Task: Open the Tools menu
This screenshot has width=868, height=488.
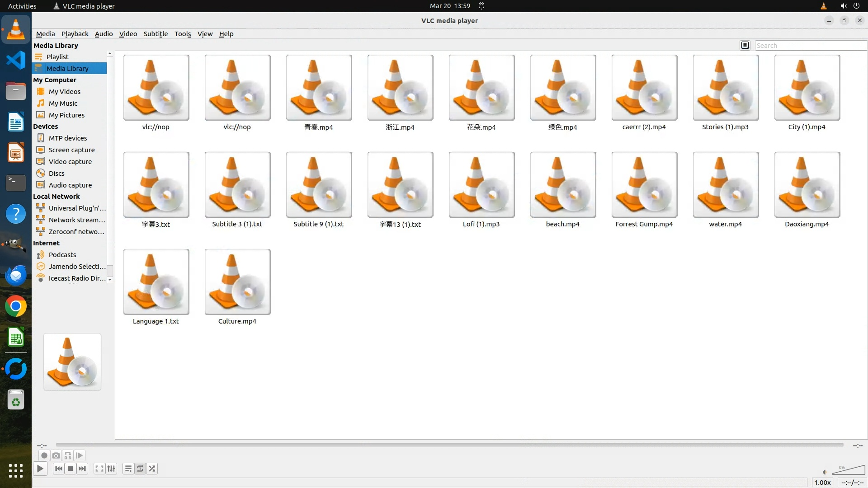Action: point(183,34)
